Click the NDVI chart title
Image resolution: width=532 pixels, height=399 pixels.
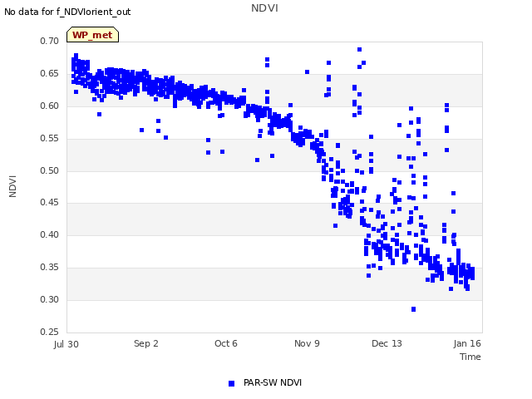tap(264, 7)
